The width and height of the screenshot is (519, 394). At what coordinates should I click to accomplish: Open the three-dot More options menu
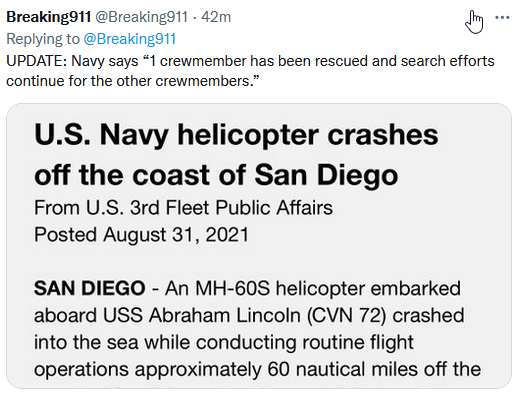[502, 17]
